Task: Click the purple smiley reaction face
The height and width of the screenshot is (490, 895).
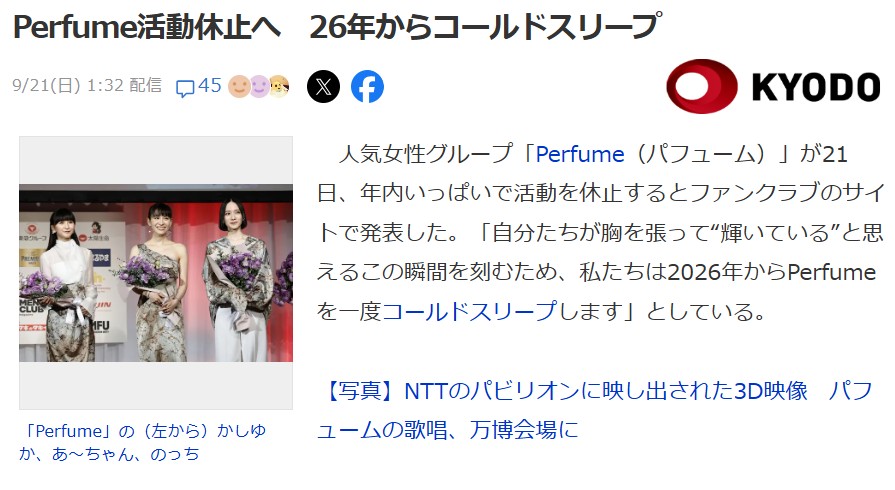Action: pos(259,86)
